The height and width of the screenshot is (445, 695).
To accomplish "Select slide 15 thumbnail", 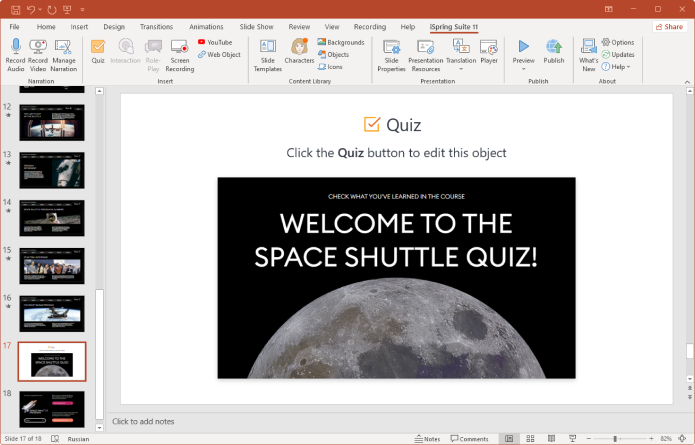I will point(52,265).
